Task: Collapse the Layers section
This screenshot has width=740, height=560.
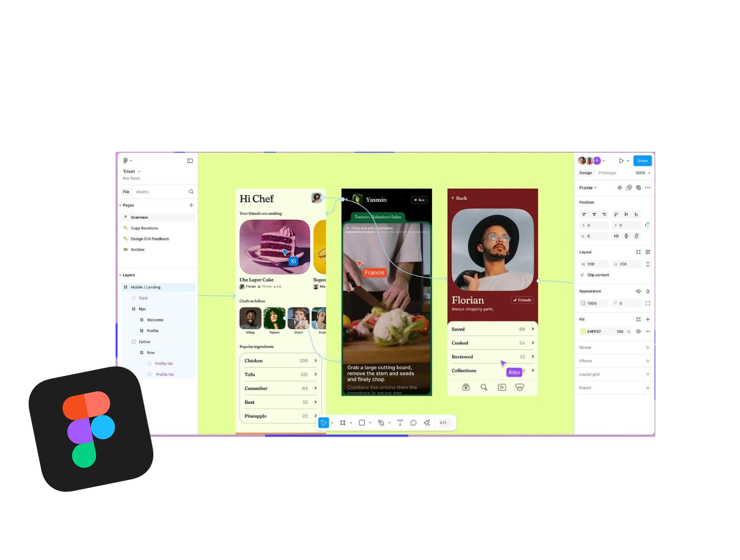Action: (x=121, y=275)
